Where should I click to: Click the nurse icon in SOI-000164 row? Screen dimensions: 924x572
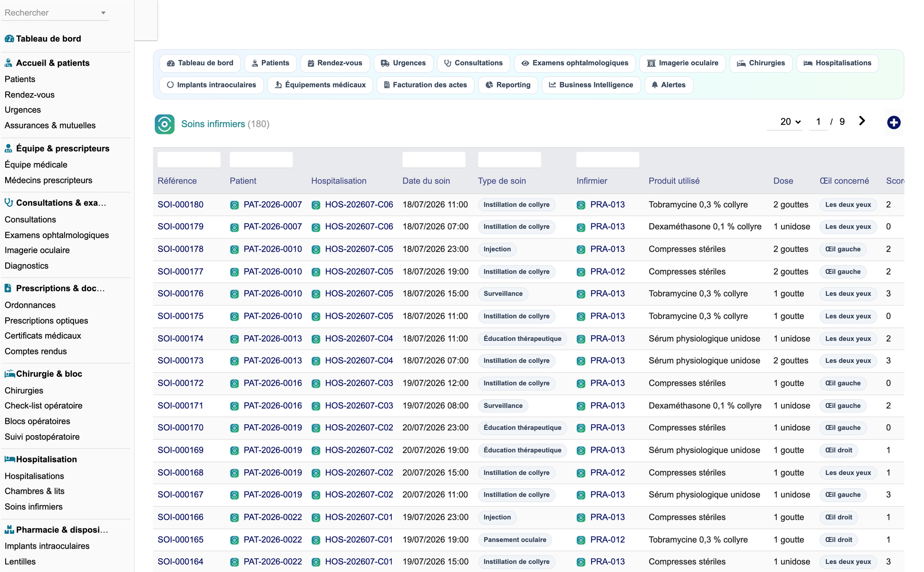pos(581,562)
